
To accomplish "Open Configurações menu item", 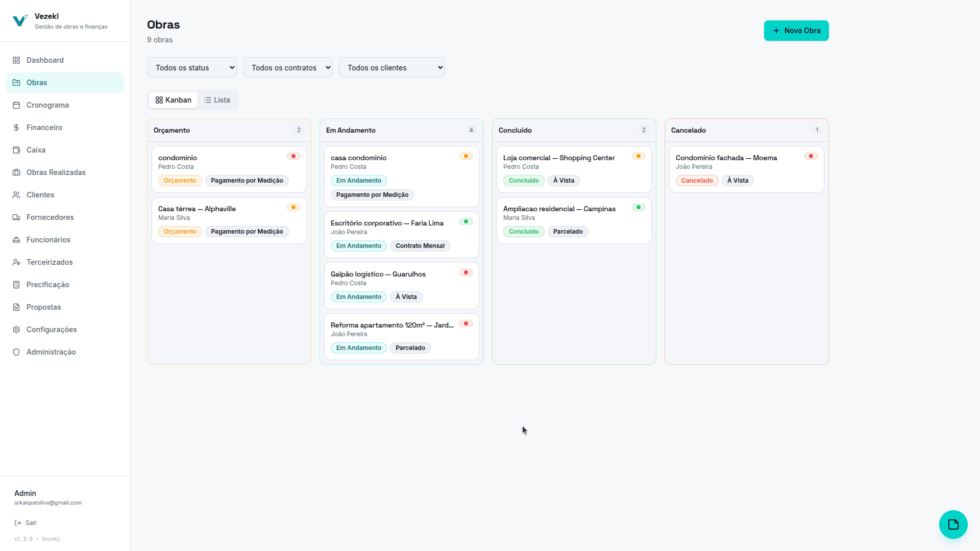I will point(65,330).
